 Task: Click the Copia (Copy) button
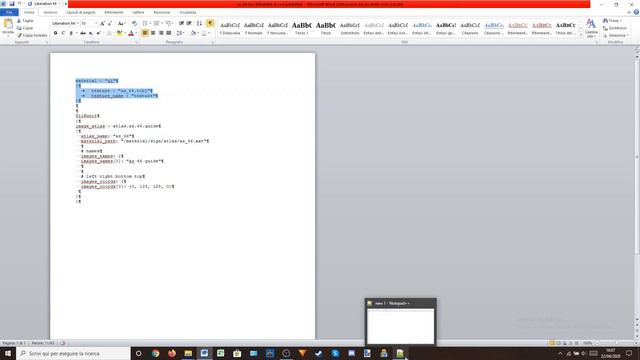click(25, 28)
